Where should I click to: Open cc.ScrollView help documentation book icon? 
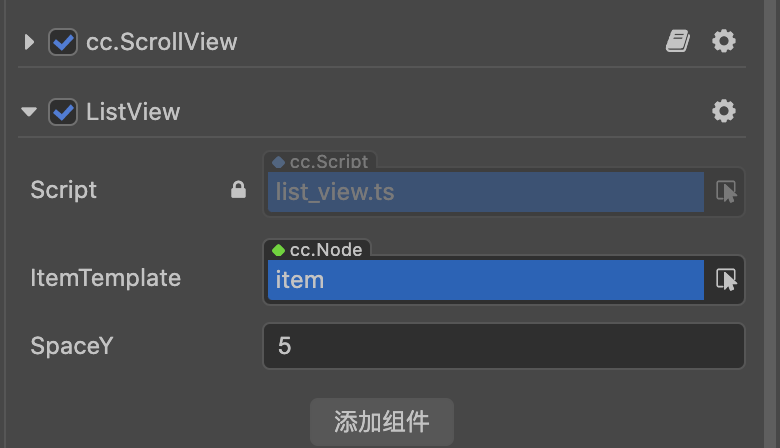(678, 41)
